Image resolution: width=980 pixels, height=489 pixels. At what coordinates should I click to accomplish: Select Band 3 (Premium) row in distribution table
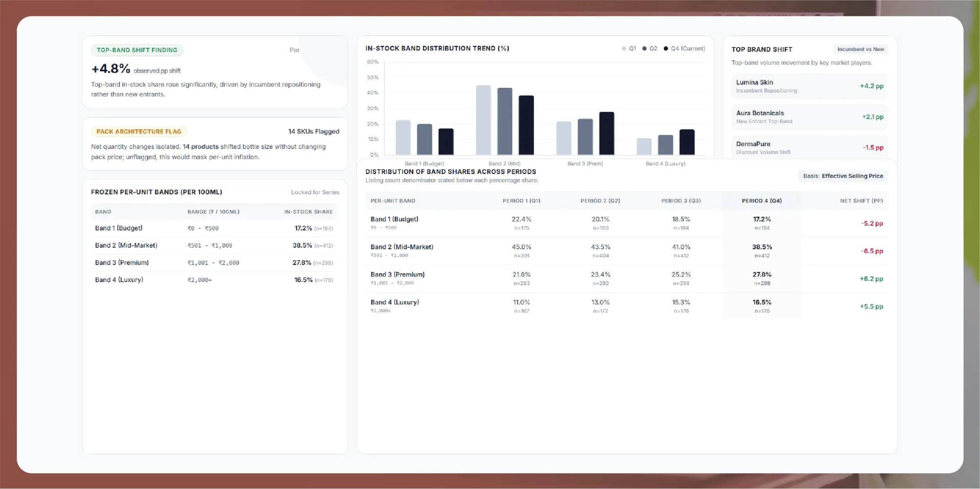(x=627, y=279)
